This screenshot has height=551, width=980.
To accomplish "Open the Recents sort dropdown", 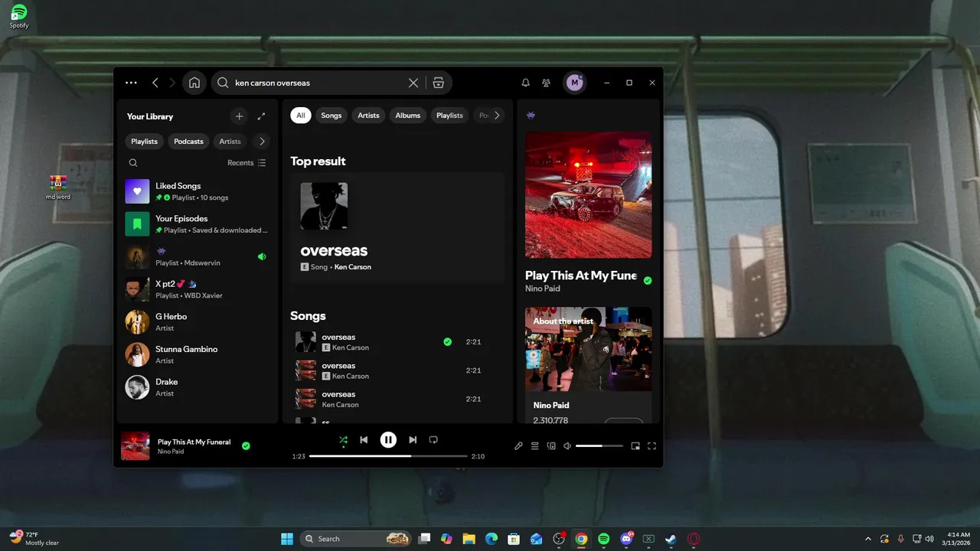I will tap(247, 163).
